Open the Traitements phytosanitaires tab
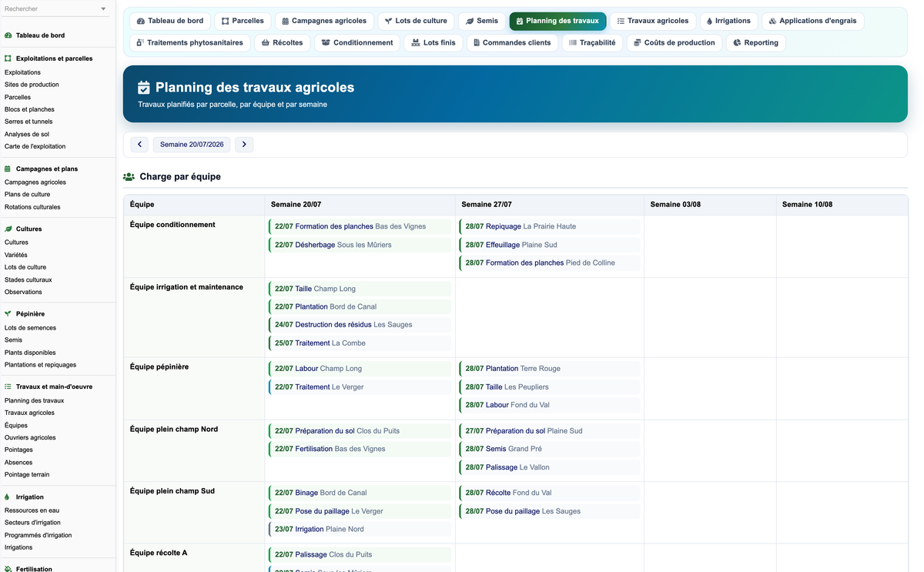Screen dimensions: 924x572 (x=189, y=42)
